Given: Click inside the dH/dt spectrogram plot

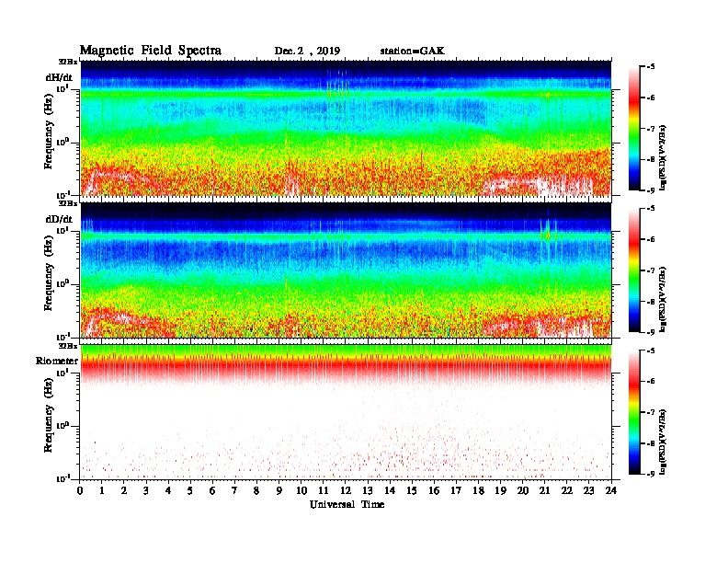Looking at the screenshot, I should 346,128.
